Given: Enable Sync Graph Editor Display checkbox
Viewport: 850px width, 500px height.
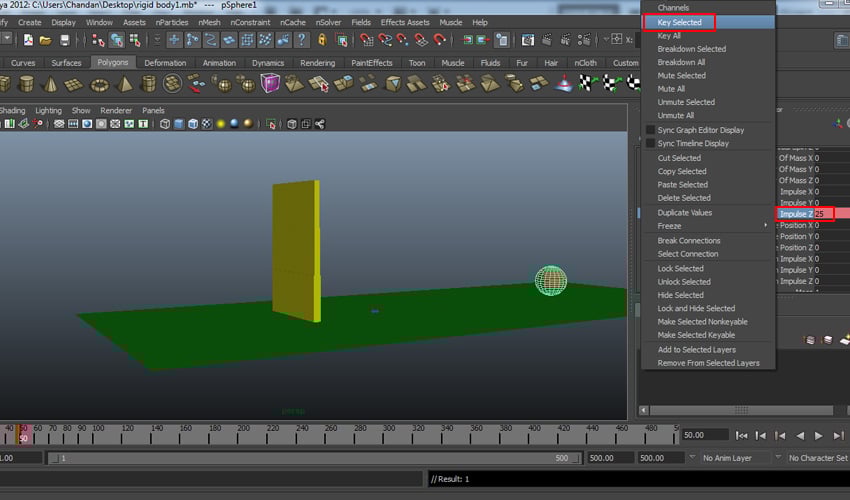Looking at the screenshot, I should tap(650, 130).
